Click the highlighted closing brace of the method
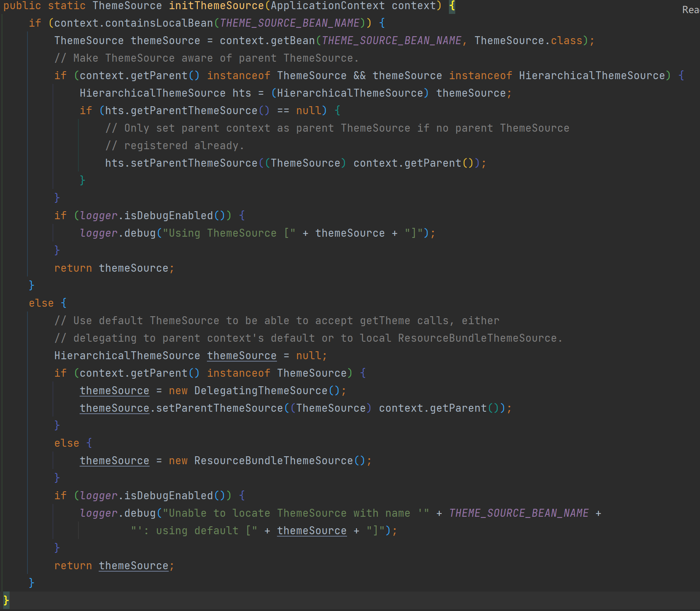The height and width of the screenshot is (611, 700). pos(6,600)
